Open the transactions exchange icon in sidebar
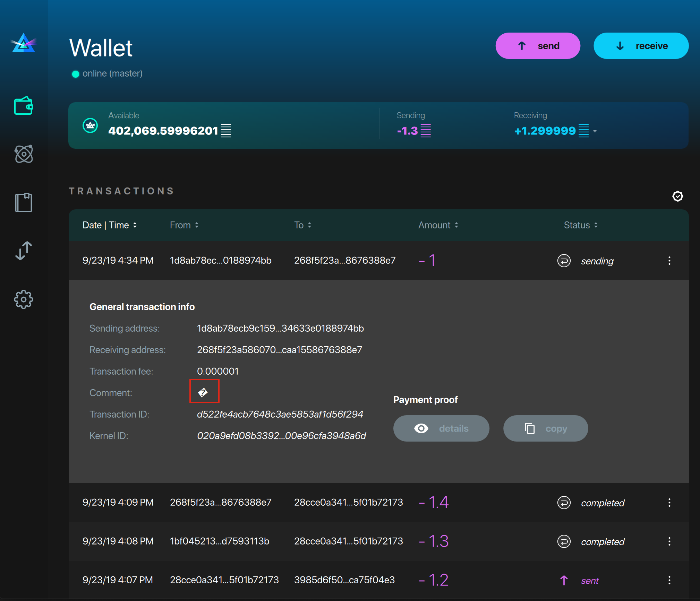The height and width of the screenshot is (601, 700). [24, 251]
